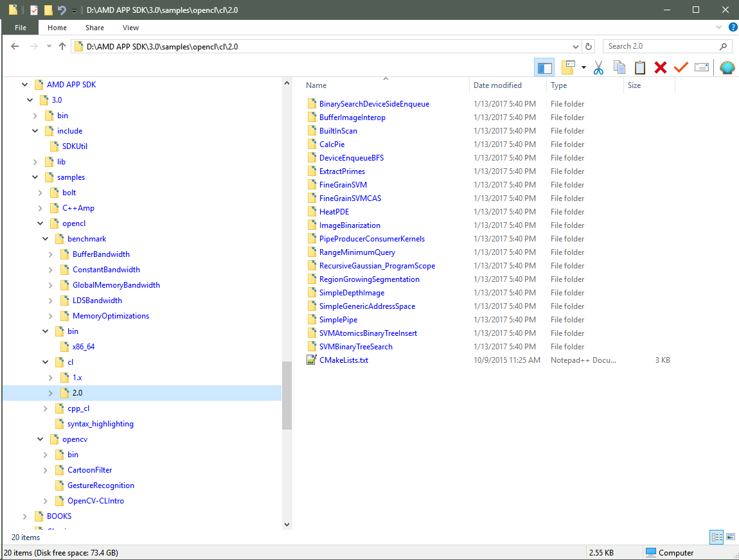The height and width of the screenshot is (560, 739).
Task: Collapse the AMD APP SDK tree node
Action: pyautogui.click(x=25, y=85)
